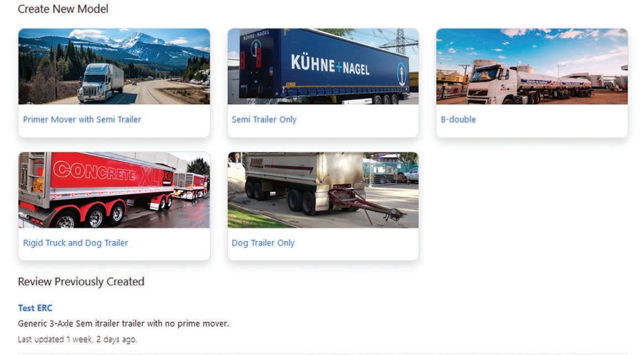Click the white semi truck on highway
The width and height of the screenshot is (644, 355).
[100, 82]
